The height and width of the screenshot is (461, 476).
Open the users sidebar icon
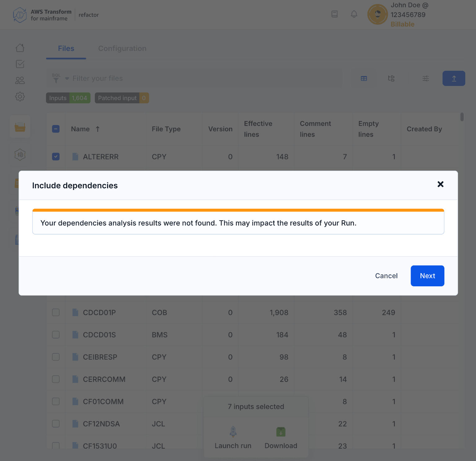point(20,80)
